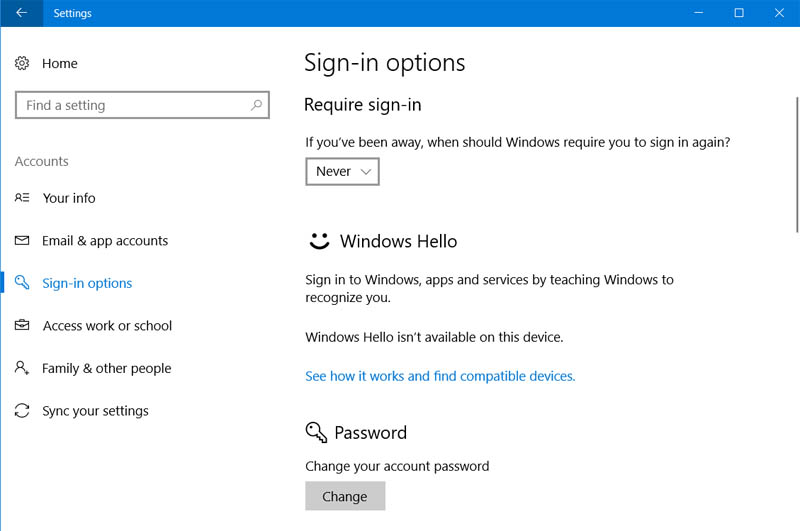Open Your info section
The height and width of the screenshot is (531, 800).
click(x=69, y=198)
